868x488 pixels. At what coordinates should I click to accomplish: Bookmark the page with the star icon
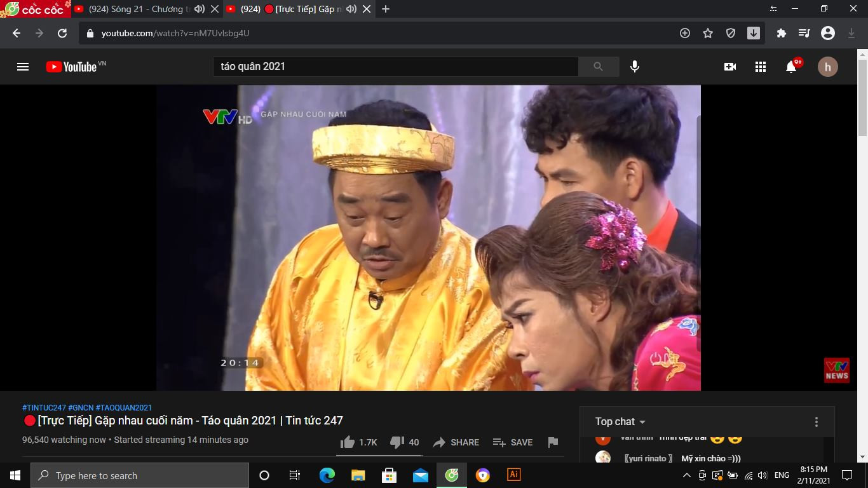708,33
